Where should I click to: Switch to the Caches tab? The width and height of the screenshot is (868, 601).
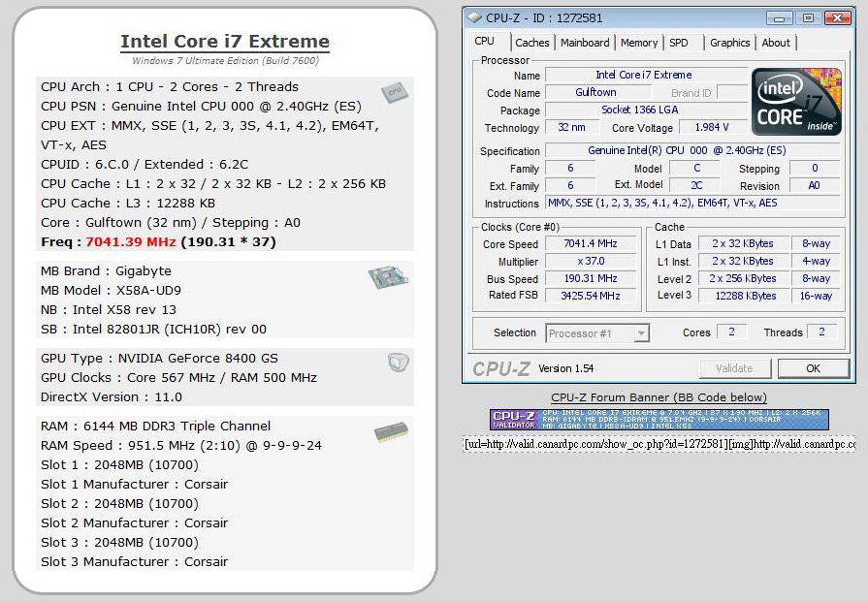click(x=532, y=43)
